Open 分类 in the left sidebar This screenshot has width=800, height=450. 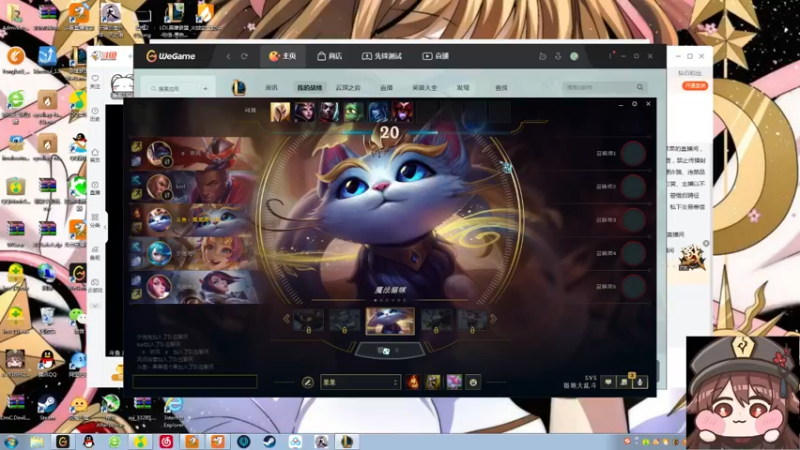(x=95, y=220)
